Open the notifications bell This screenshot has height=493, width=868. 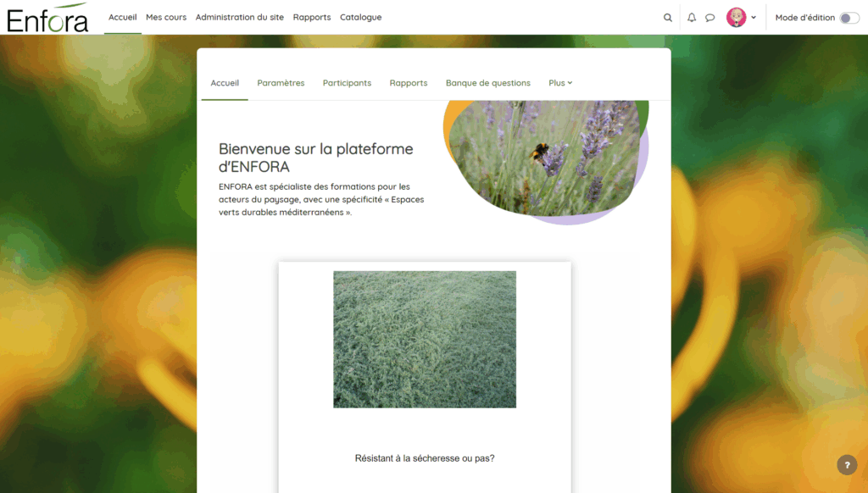point(692,18)
